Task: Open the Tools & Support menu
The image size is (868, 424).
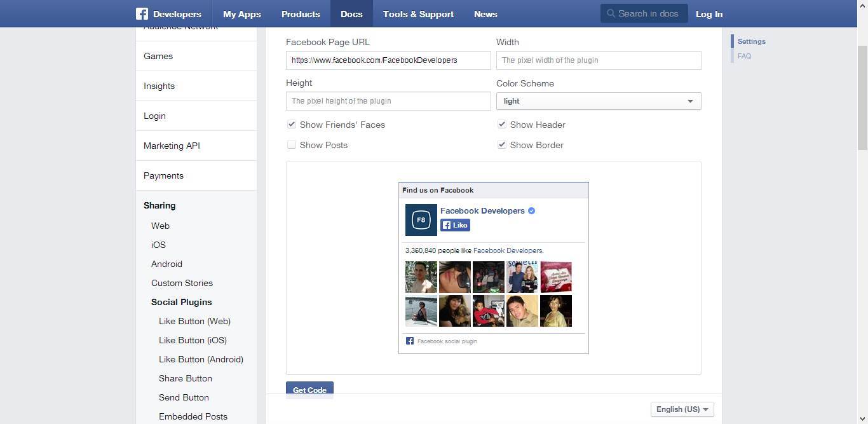Action: pyautogui.click(x=418, y=13)
